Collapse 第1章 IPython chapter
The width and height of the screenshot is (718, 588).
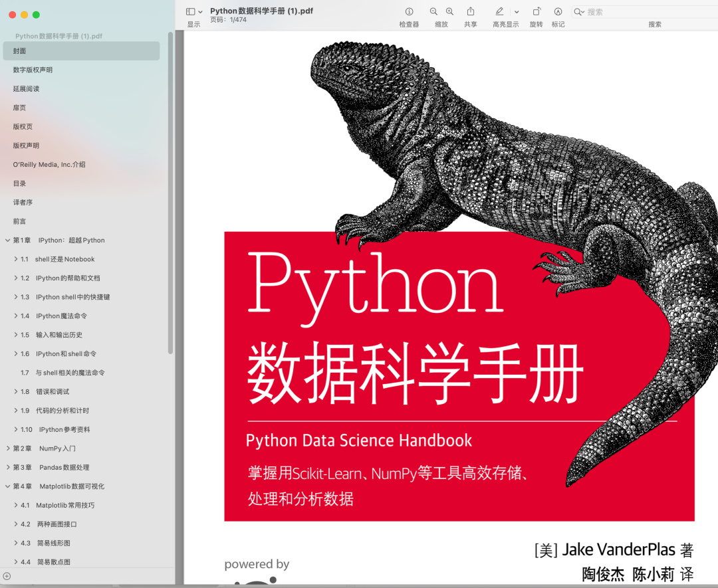click(x=8, y=241)
